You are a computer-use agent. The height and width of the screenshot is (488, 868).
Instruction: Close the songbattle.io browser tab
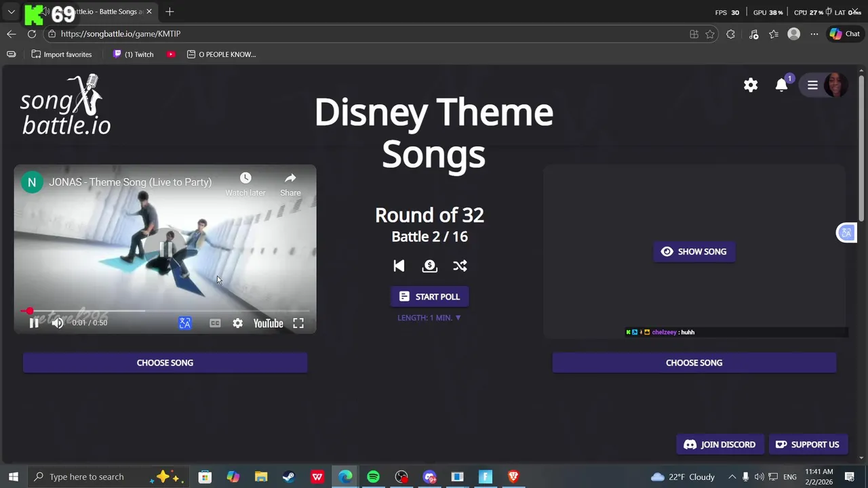149,12
